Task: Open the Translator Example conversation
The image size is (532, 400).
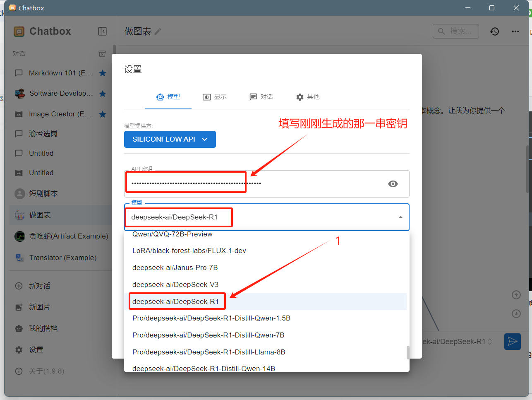Action: point(60,258)
